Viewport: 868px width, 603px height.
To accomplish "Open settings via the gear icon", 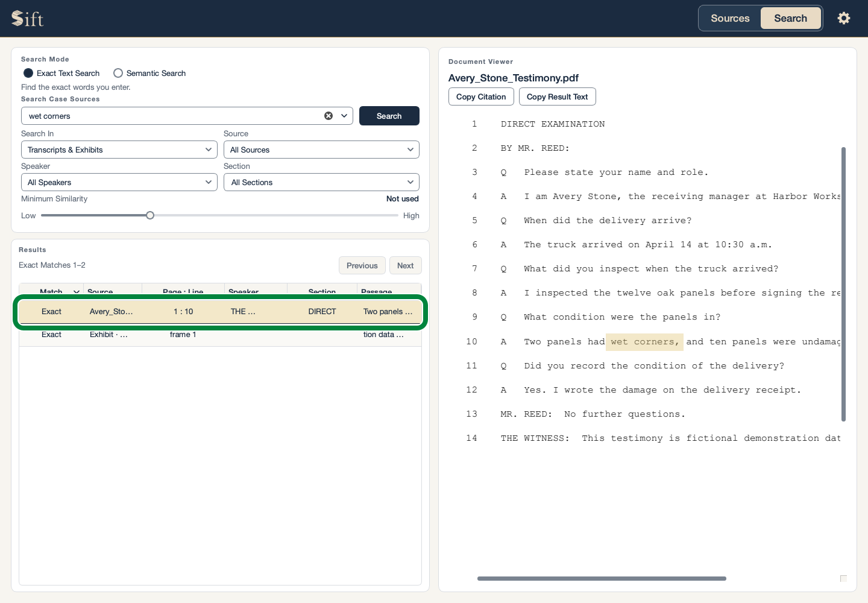I will coord(844,18).
